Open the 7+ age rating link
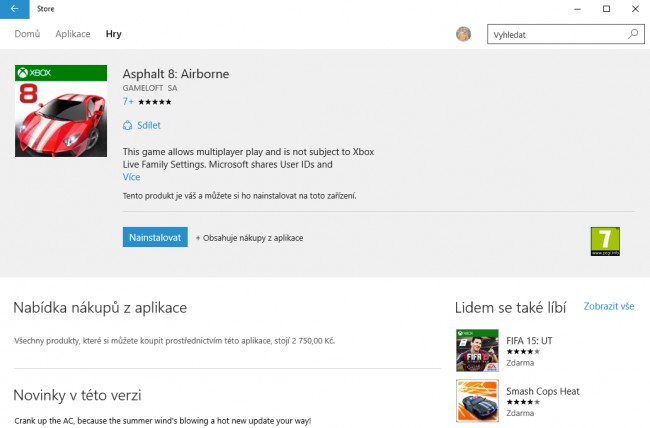Viewport: 650px width, 428px height. pos(128,101)
